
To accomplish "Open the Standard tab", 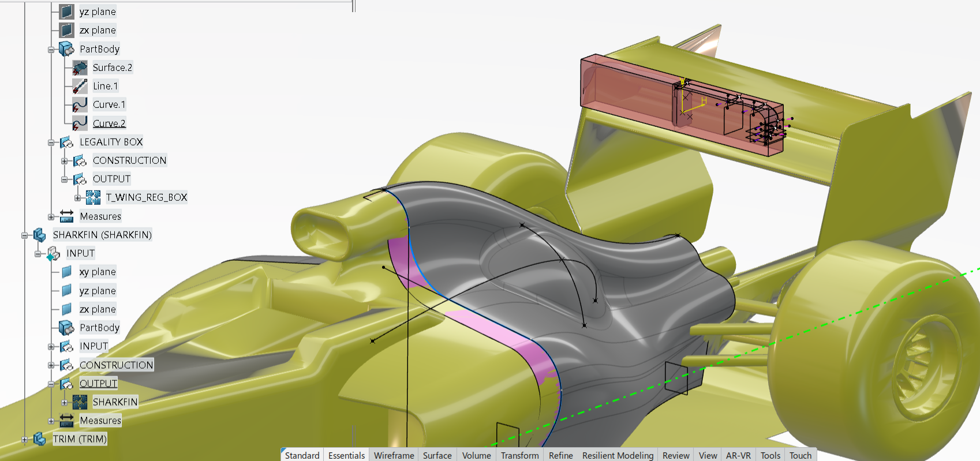I will coord(302,455).
